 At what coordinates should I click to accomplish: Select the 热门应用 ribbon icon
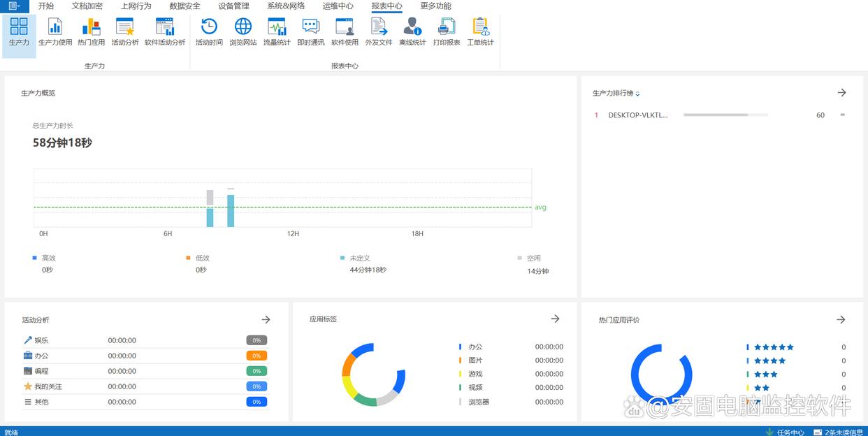coord(91,32)
